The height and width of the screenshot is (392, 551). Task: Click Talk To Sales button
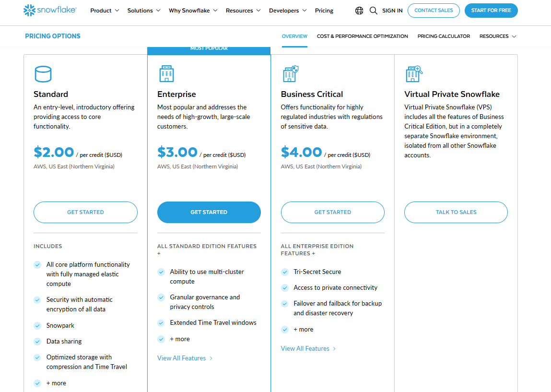pos(456,213)
